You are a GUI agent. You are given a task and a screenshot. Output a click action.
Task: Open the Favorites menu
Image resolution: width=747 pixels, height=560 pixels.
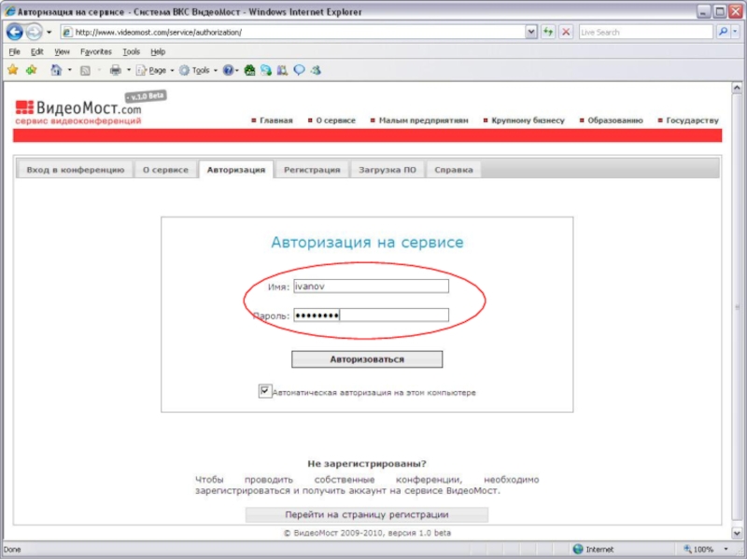[96, 51]
